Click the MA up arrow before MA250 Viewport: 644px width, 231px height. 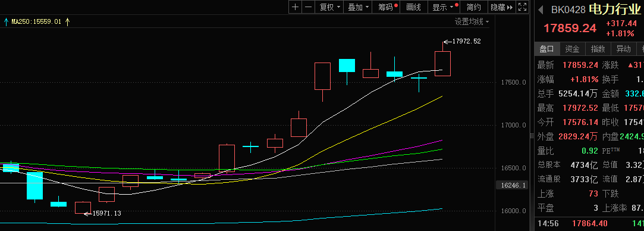pos(6,21)
